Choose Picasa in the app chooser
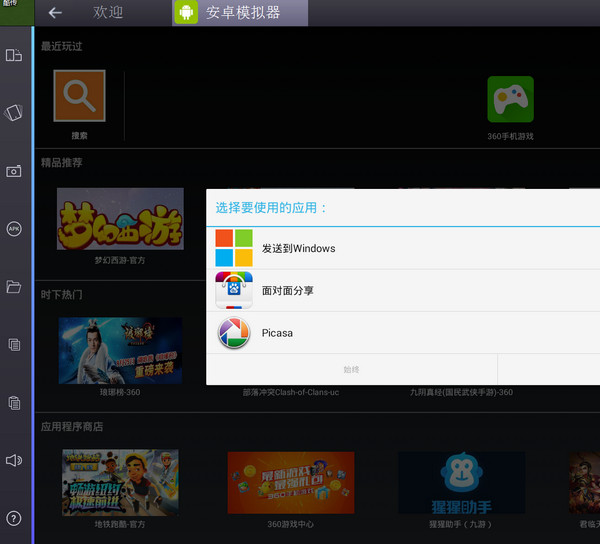600x544 pixels. (x=403, y=333)
